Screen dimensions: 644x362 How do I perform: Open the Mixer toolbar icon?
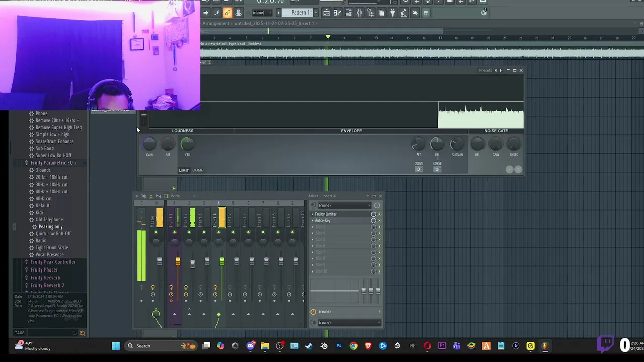(359, 13)
